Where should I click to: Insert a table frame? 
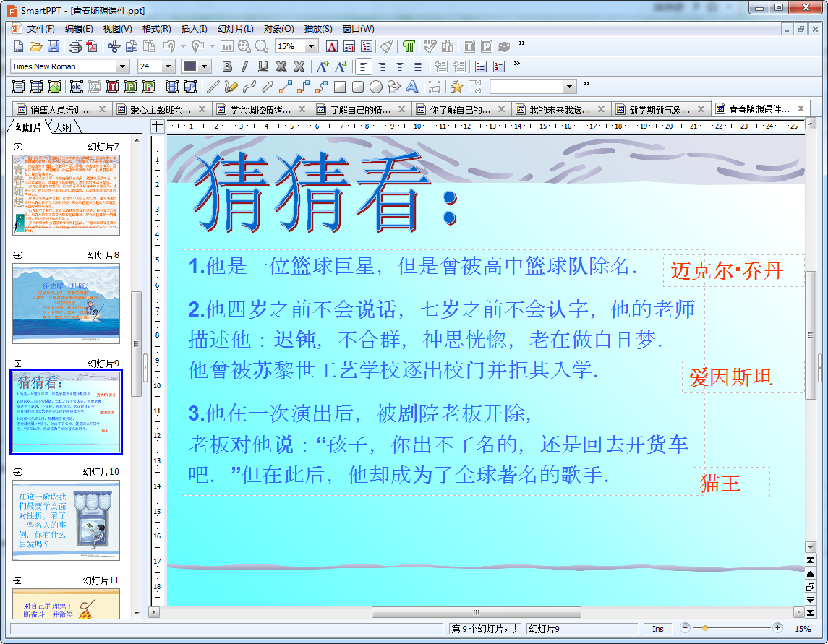(36, 87)
